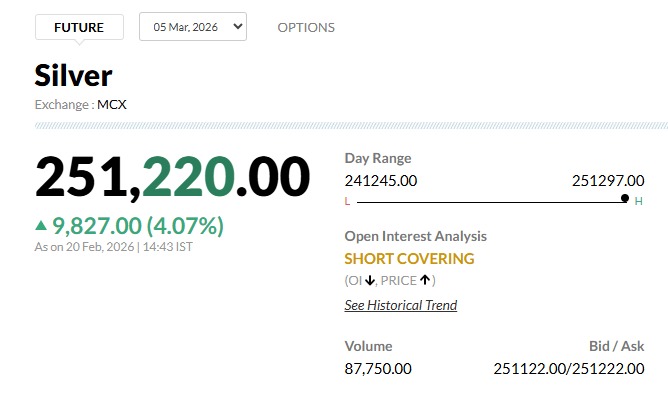The image size is (668, 417).
Task: Click the Silver commodity title
Action: (x=73, y=76)
